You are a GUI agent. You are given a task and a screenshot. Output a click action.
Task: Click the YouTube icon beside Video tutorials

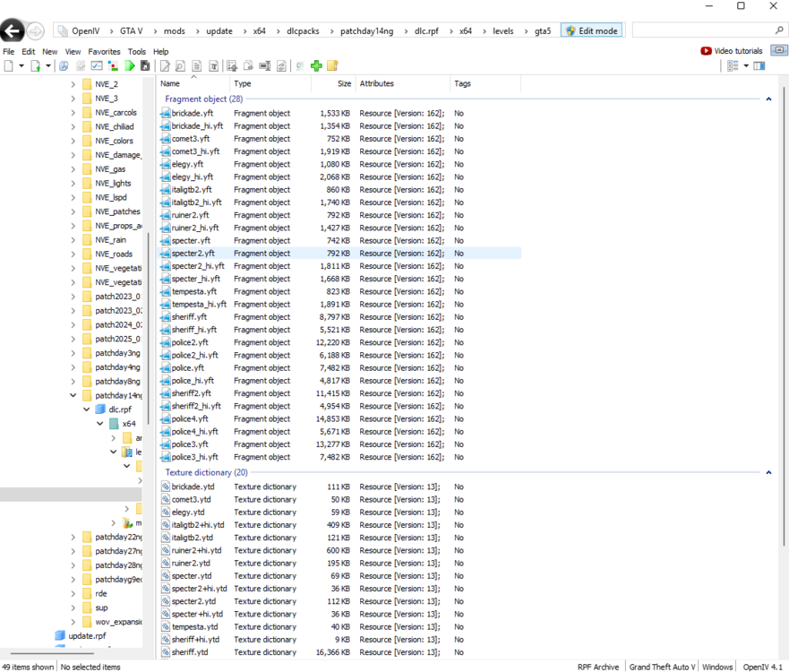tap(706, 52)
